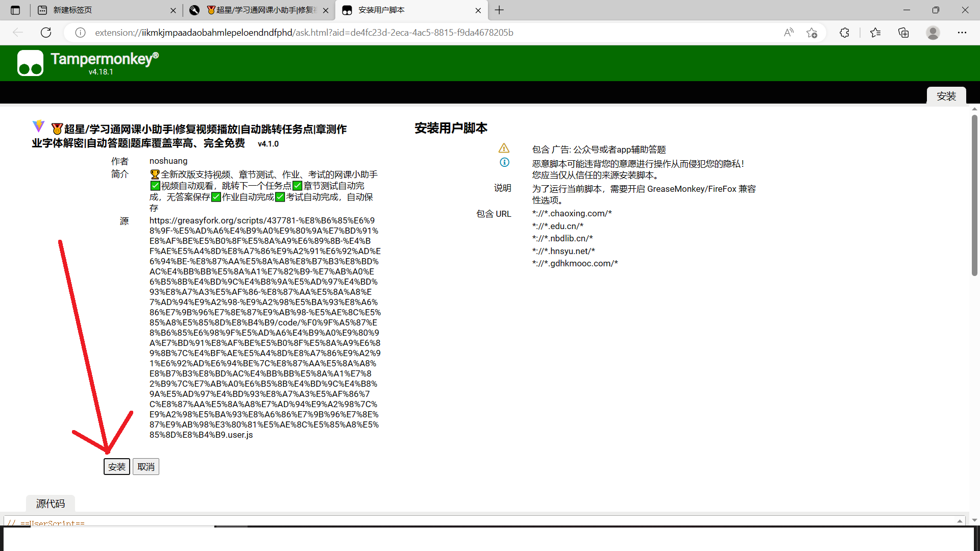Viewport: 980px width, 551px height.
Task: Click the // ==UserScript== code line
Action: tap(46, 522)
